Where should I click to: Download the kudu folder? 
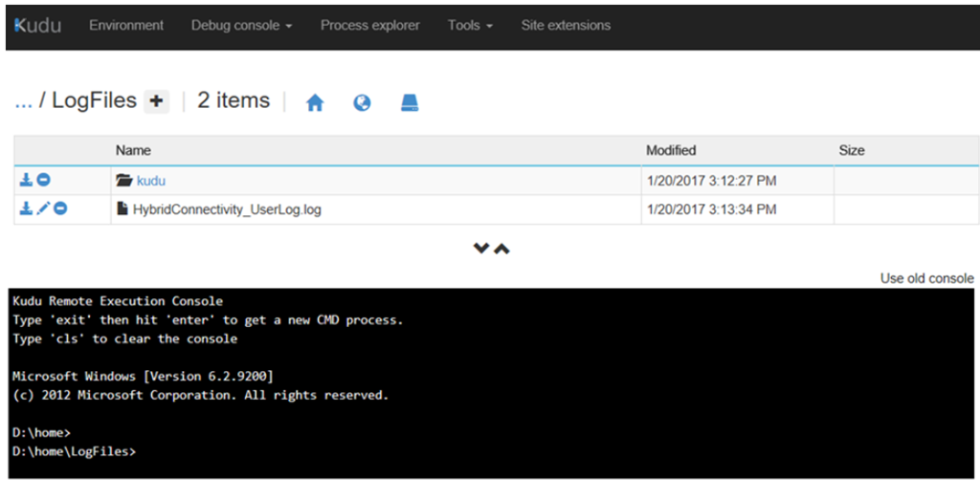coord(26,180)
